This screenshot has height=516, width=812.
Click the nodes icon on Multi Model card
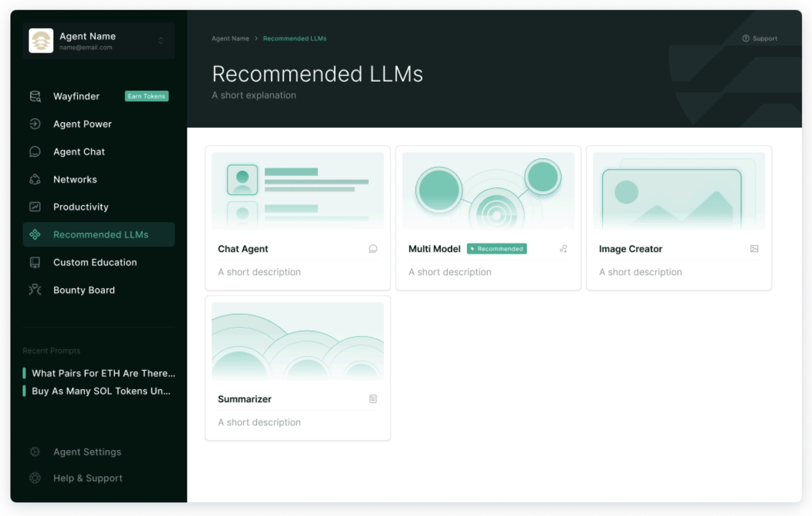click(x=563, y=249)
